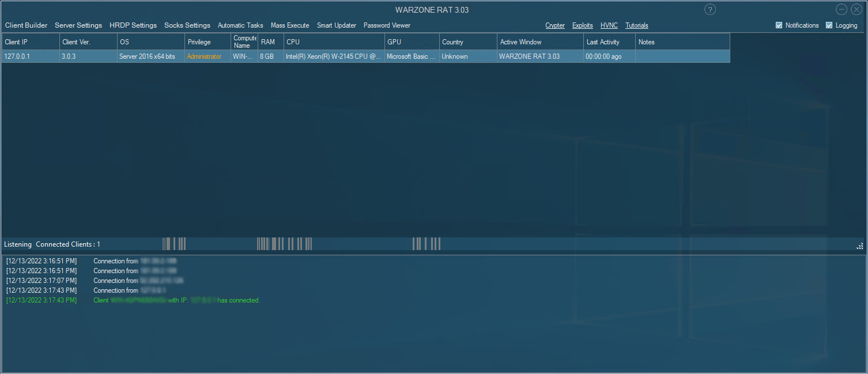Open the Smart Updater menu
The height and width of the screenshot is (374, 868).
coord(337,25)
